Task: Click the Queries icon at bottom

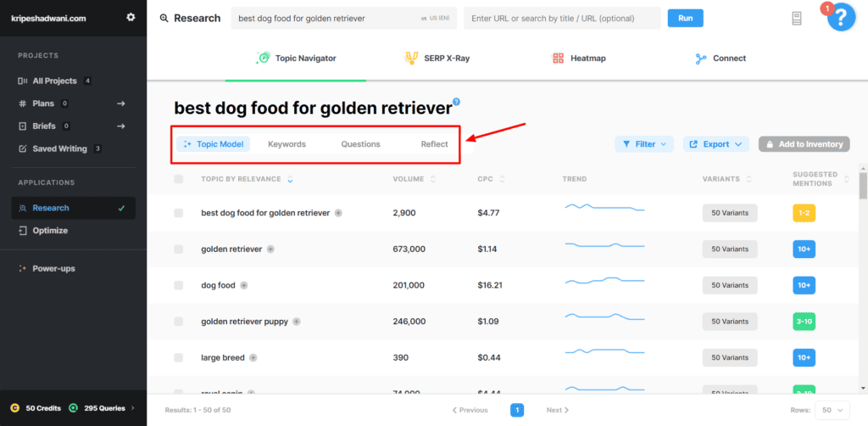Action: pyautogui.click(x=73, y=408)
